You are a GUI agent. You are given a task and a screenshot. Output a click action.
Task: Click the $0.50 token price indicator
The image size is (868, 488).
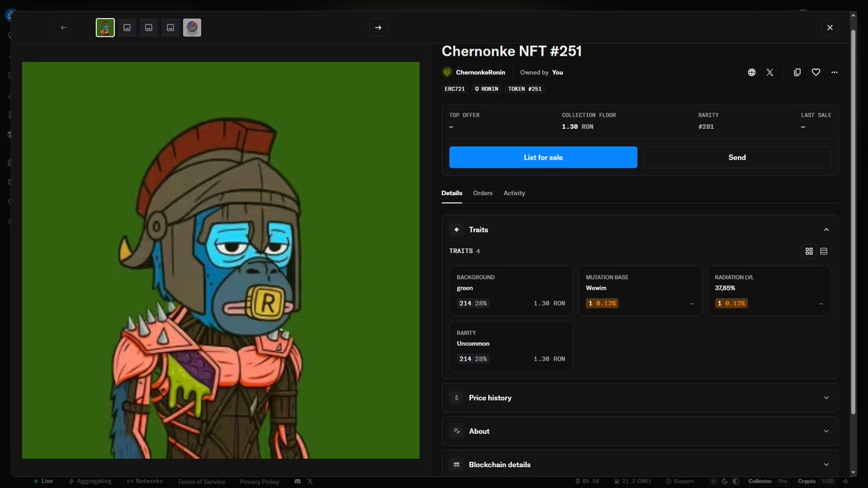pos(587,481)
